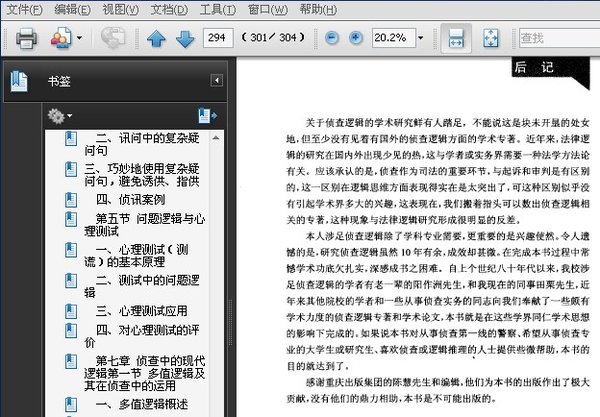Open bookmark 一、心理测试(测谎)的基本原理

pos(136,256)
